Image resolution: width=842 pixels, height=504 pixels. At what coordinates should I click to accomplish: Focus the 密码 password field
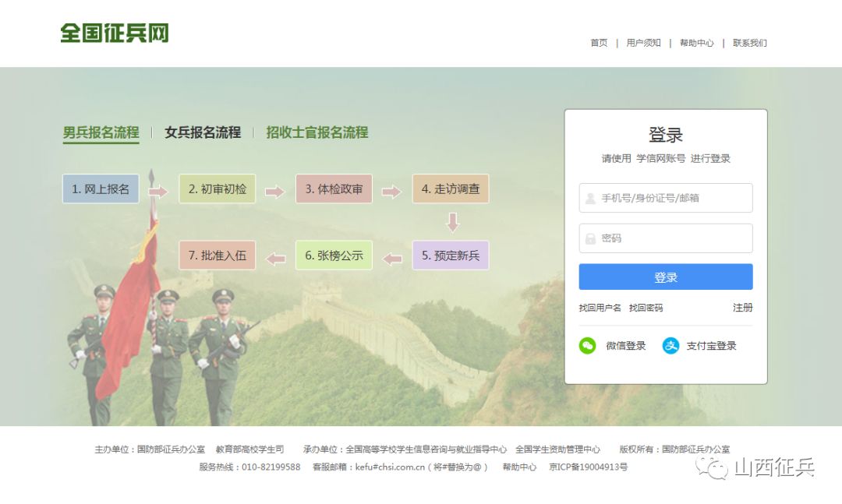coord(665,238)
